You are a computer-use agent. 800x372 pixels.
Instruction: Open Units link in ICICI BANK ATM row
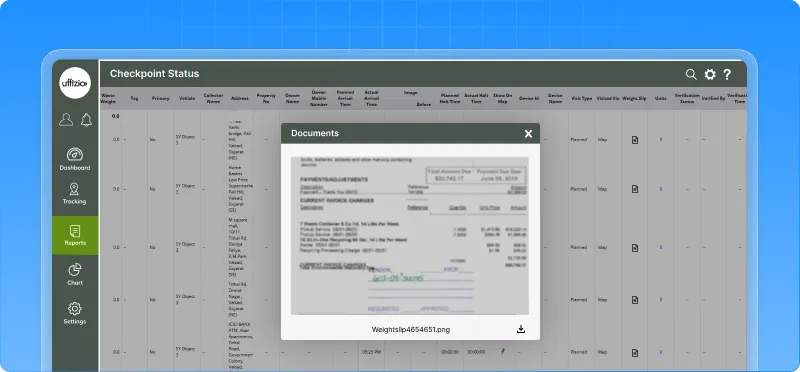pyautogui.click(x=661, y=352)
